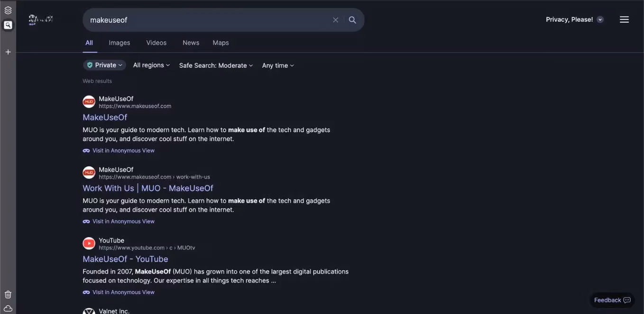
Task: Expand the Private dropdown
Action: tap(104, 65)
